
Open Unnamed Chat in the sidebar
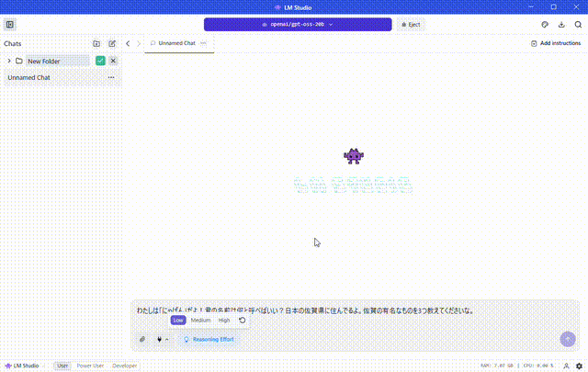tap(62, 78)
